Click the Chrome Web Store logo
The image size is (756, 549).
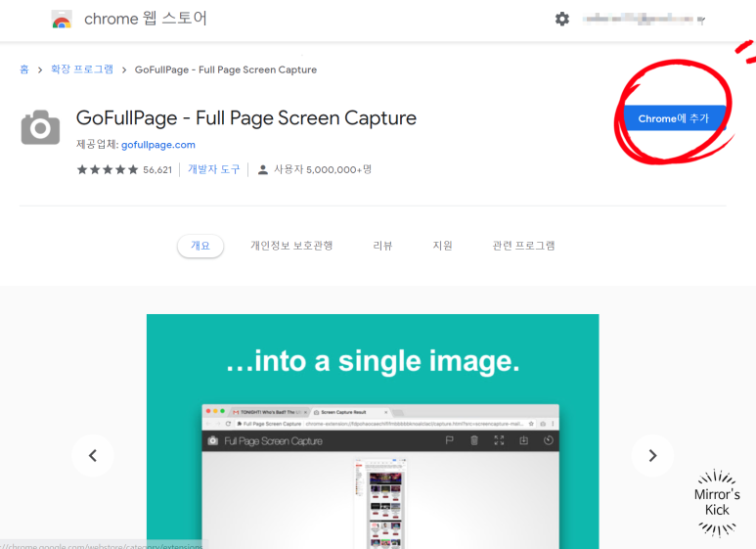pos(62,20)
